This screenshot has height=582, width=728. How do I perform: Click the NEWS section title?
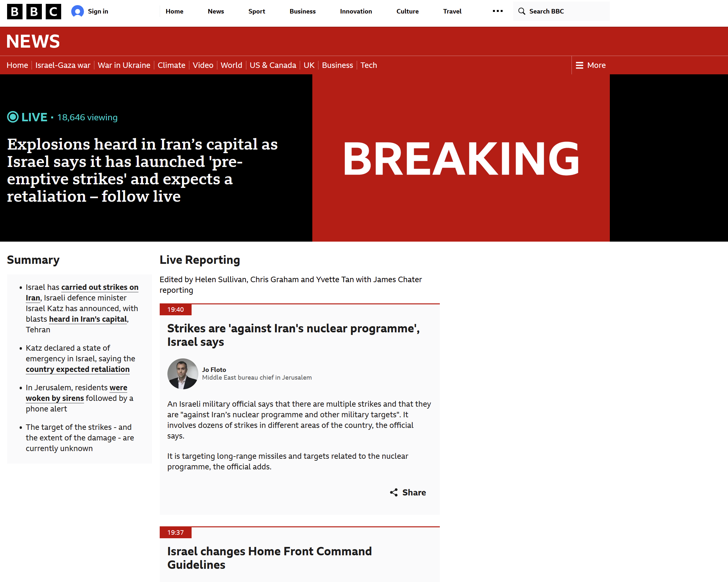(33, 42)
